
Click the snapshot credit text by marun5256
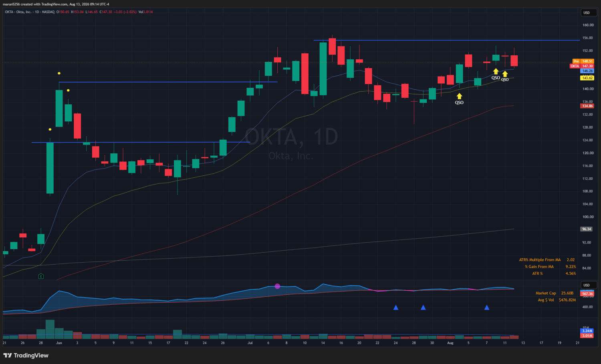click(x=56, y=4)
